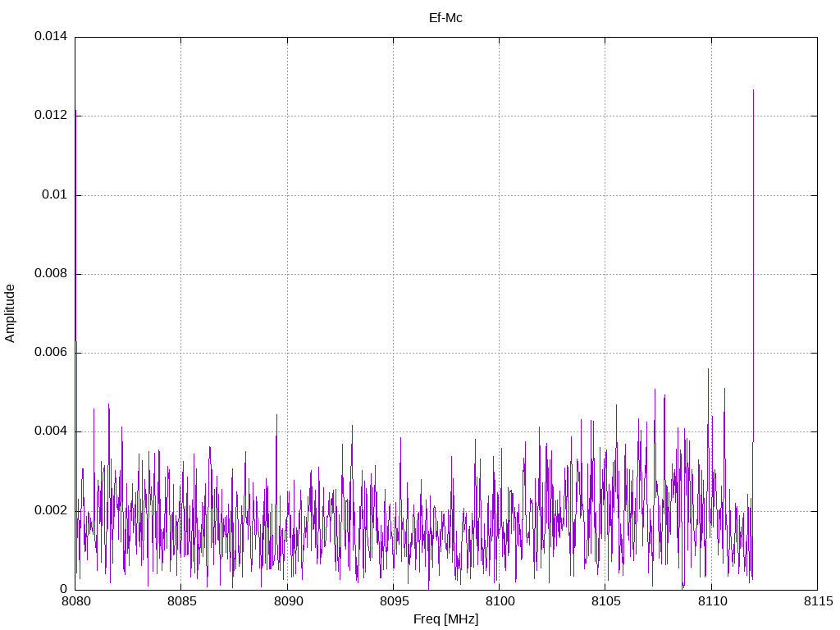Click the y-axis origin label 0
840x630 pixels.
click(x=63, y=589)
